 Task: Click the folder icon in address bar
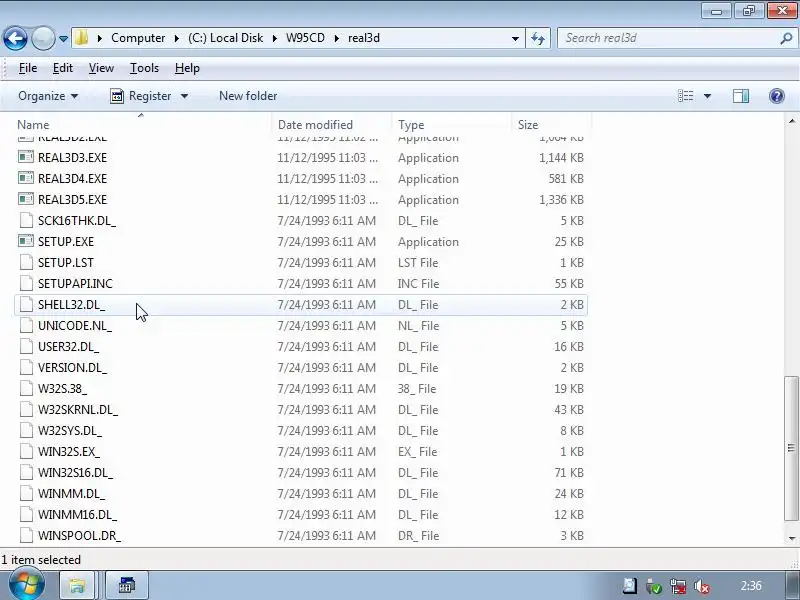click(x=81, y=38)
